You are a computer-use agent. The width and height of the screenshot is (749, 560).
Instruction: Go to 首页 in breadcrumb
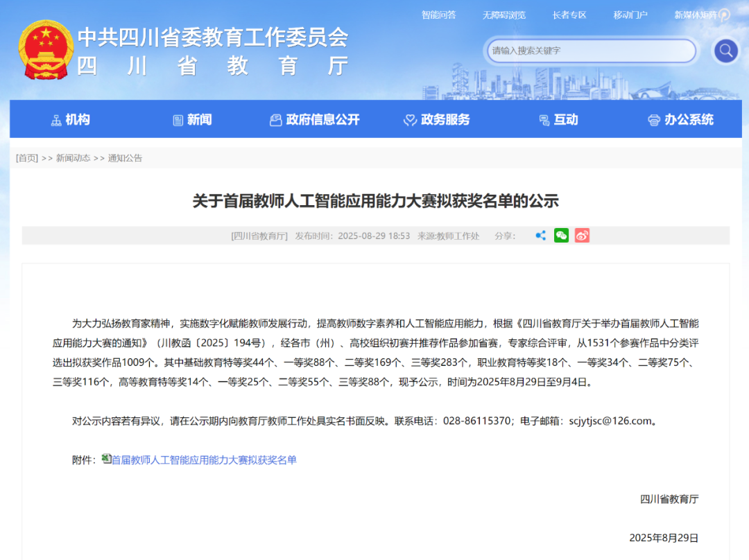point(27,158)
